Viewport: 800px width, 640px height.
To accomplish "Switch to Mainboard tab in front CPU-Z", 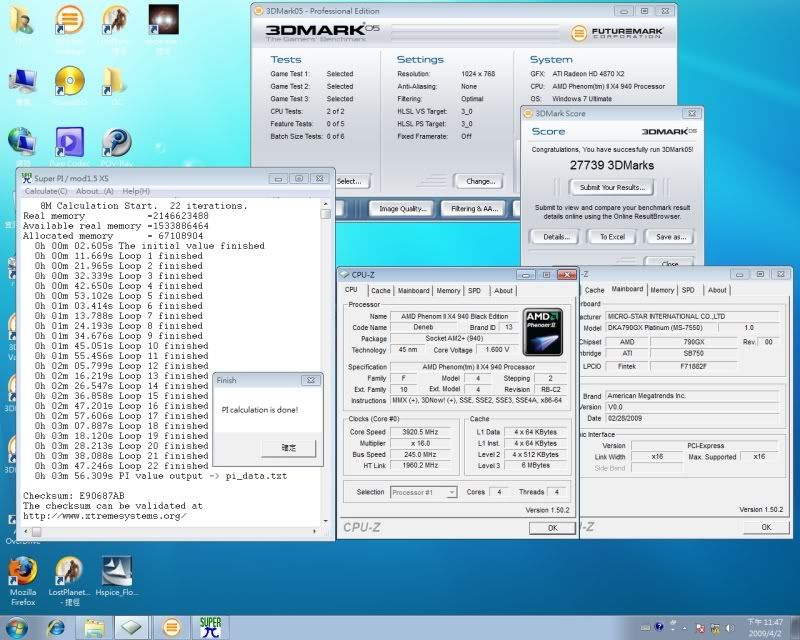I will coord(413,290).
